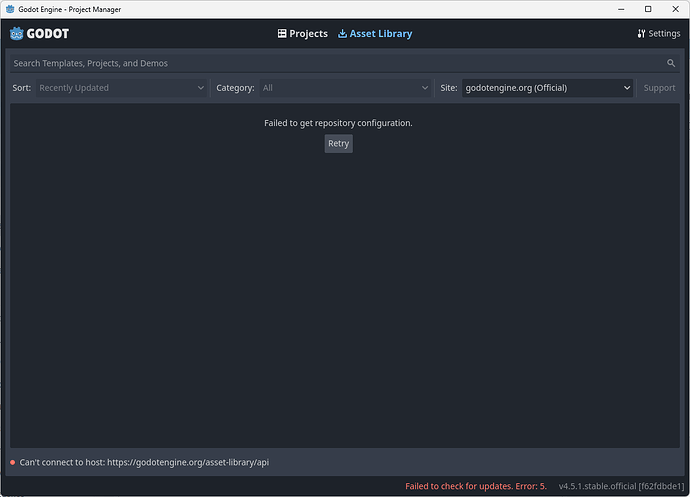Screen dimensions: 690x497
Task: Click the Failed to get repository configuration text
Action: click(338, 123)
